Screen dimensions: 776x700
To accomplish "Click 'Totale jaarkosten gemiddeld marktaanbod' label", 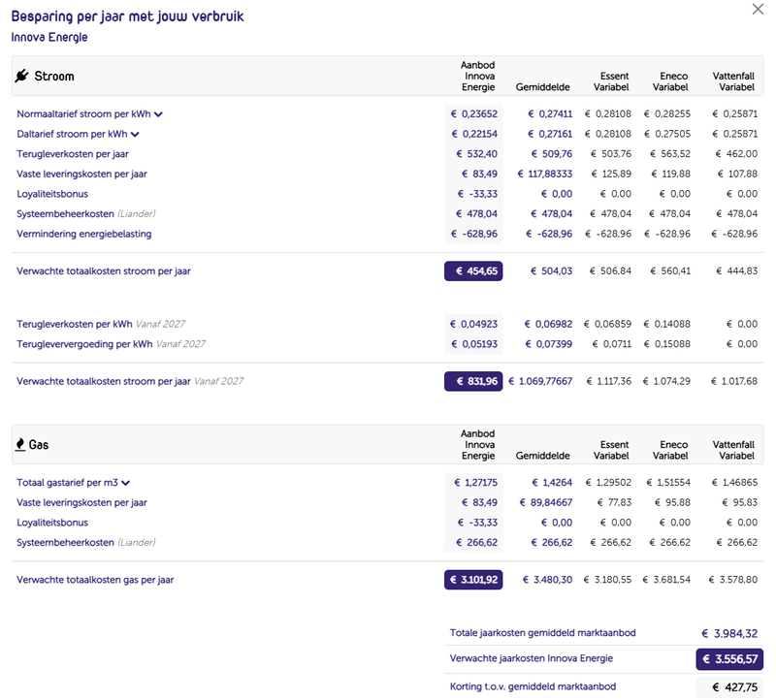I will [x=543, y=633].
